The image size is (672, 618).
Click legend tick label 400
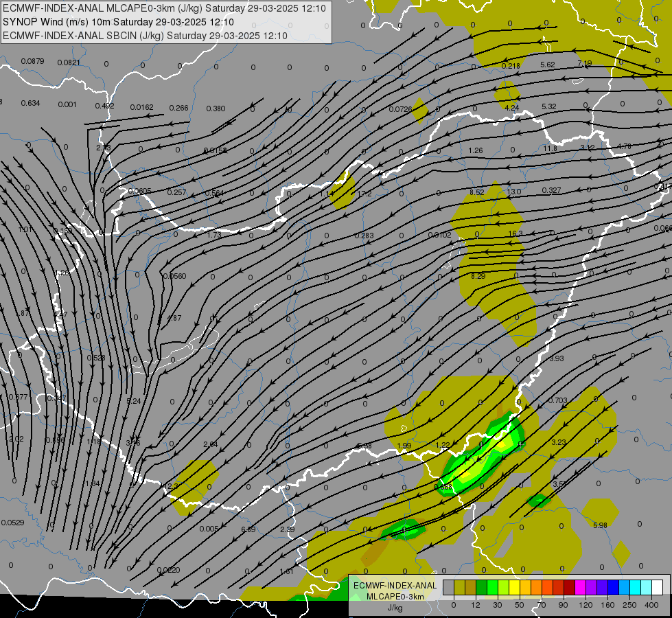651,605
